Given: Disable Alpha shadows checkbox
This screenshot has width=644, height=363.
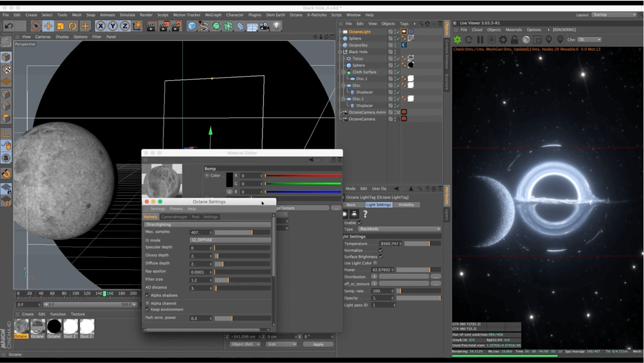Looking at the screenshot, I should coord(148,295).
